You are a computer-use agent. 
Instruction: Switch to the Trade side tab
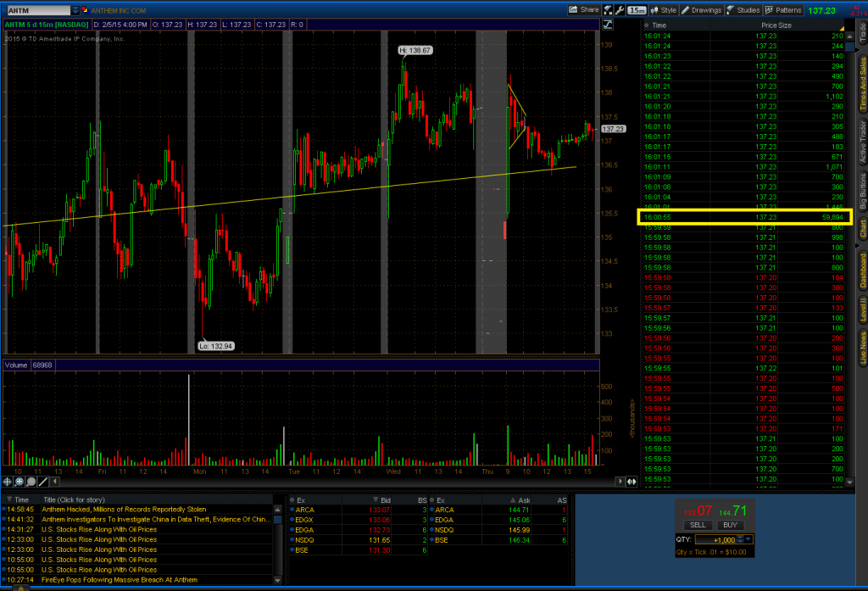[x=862, y=33]
